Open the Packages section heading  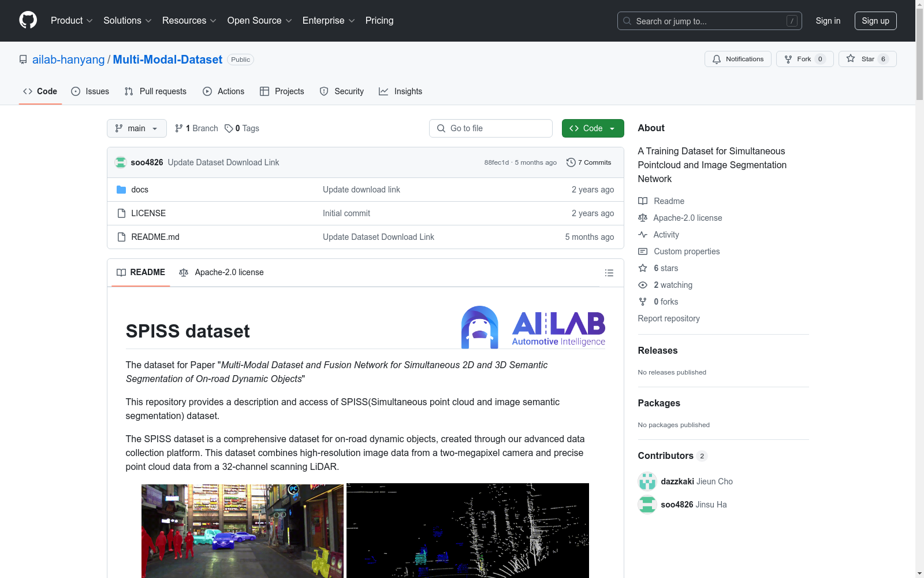659,403
